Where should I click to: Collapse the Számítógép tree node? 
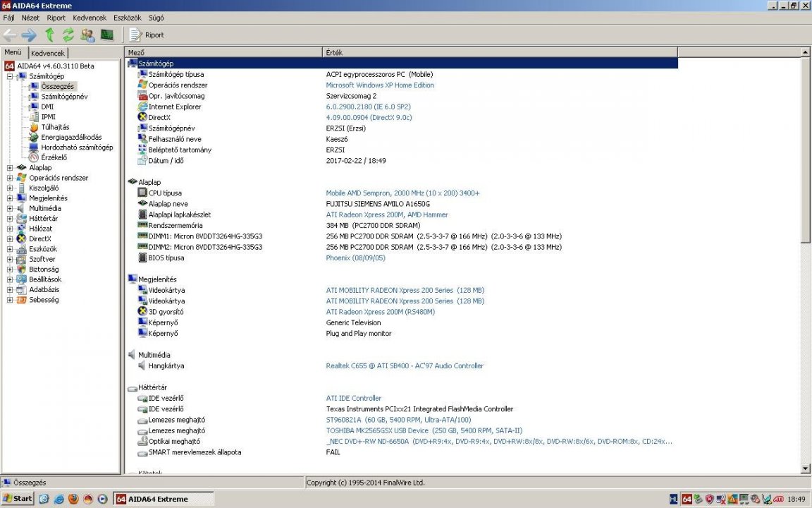point(10,76)
